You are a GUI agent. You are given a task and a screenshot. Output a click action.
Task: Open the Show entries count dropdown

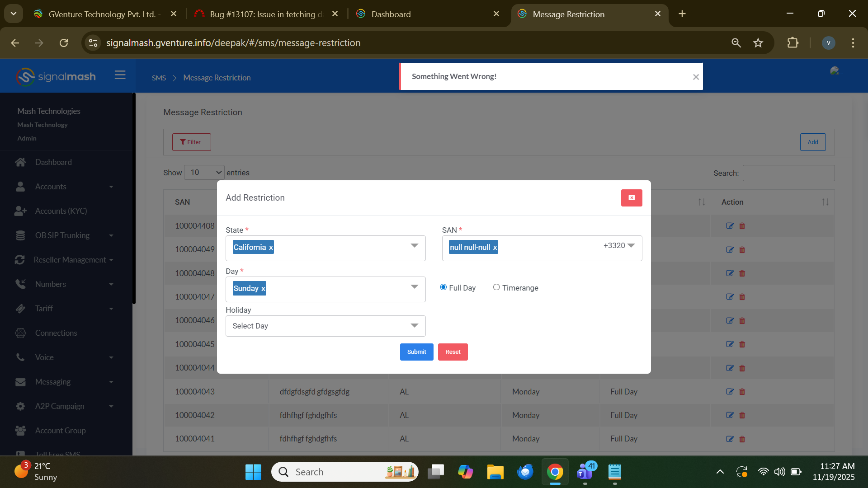(x=204, y=173)
